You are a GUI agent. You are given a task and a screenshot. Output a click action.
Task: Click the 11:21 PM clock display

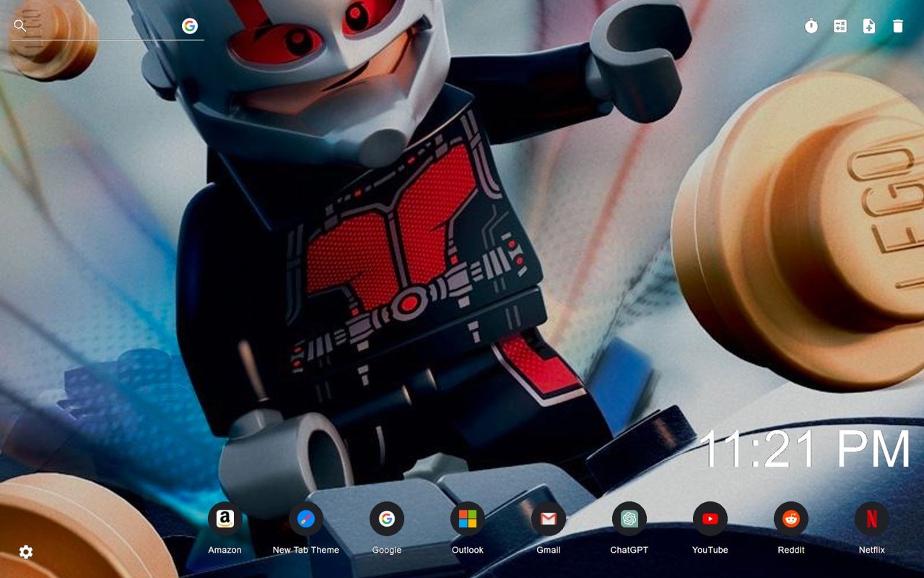[805, 449]
